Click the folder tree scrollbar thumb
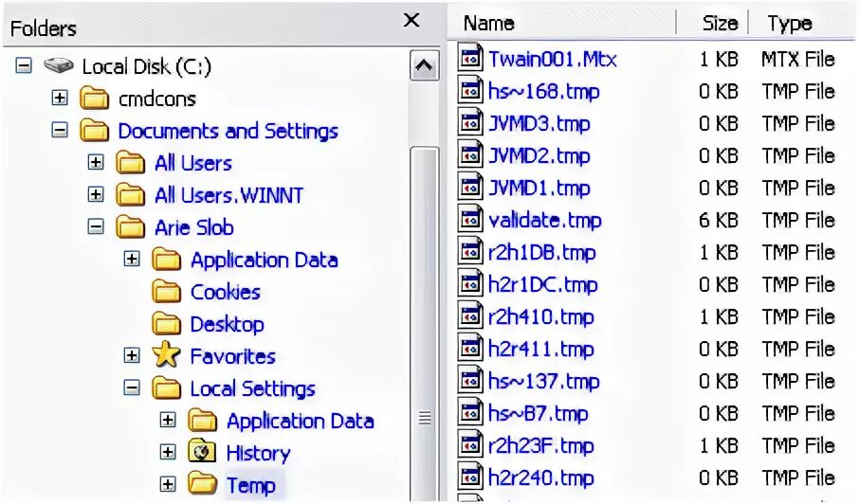The height and width of the screenshot is (504, 859). coord(425,324)
